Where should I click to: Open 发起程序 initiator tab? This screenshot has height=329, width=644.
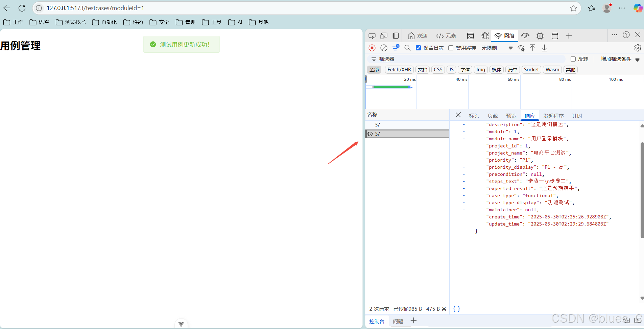[553, 116]
